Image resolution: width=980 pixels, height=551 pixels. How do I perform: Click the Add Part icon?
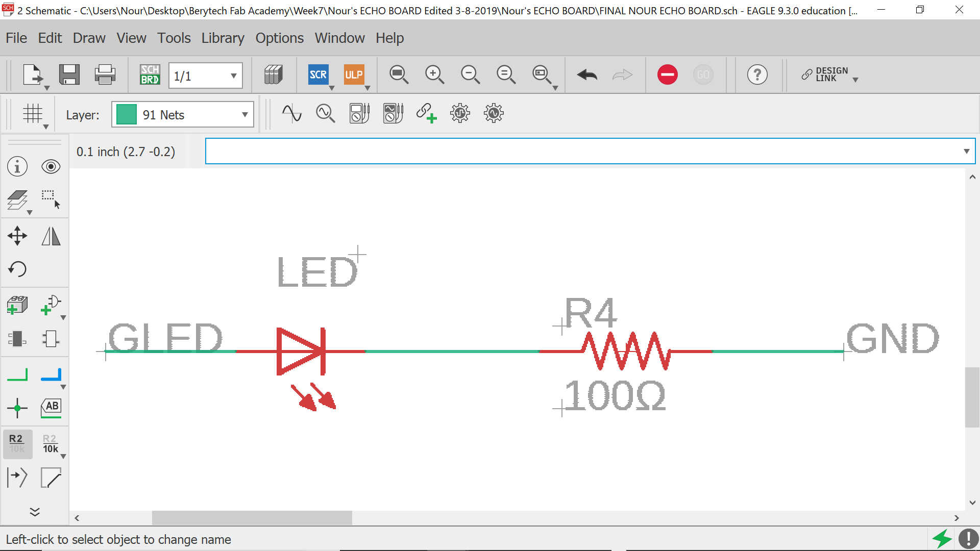tap(17, 305)
